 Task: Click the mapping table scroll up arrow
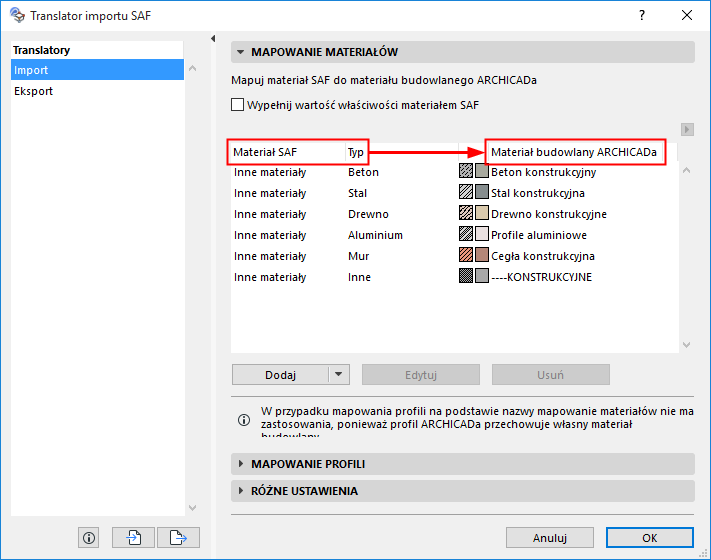687,170
